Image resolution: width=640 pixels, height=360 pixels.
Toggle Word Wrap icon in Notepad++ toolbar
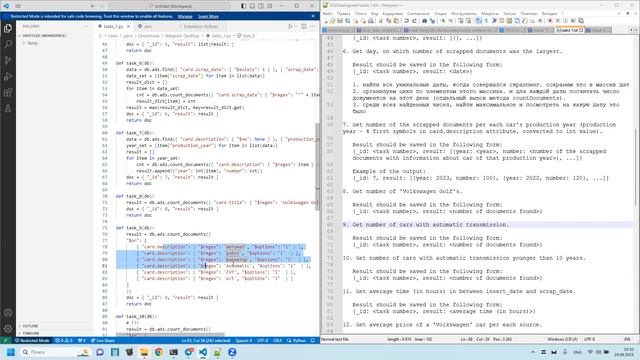tap(478, 20)
